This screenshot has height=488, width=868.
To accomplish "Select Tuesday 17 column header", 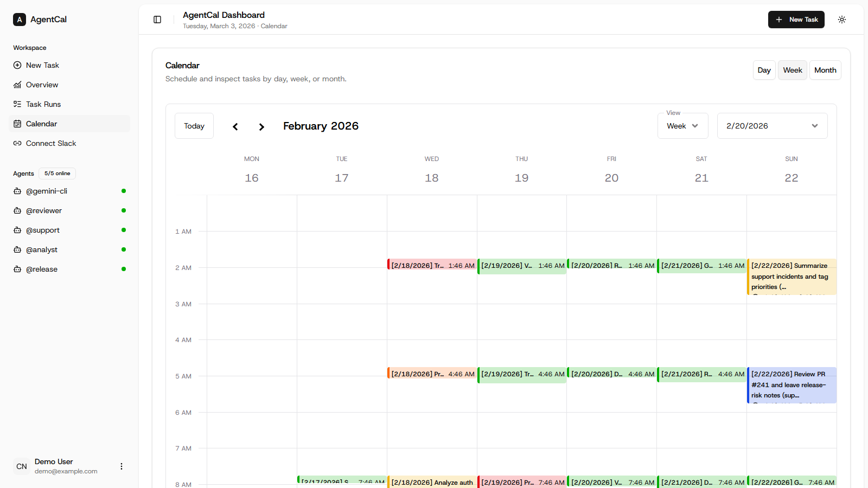I will (x=342, y=170).
